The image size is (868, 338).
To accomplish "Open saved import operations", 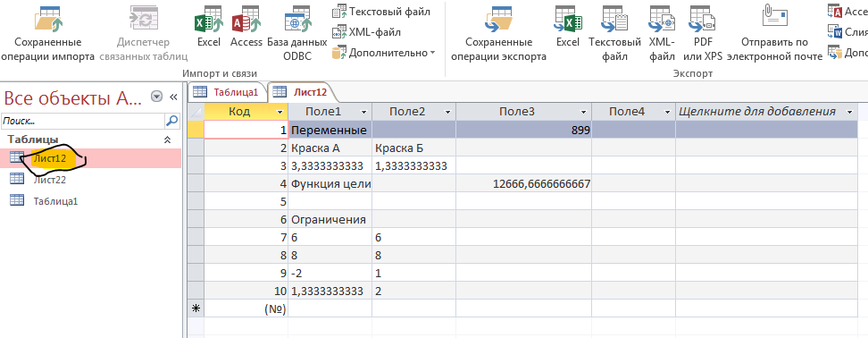I will pos(48,33).
